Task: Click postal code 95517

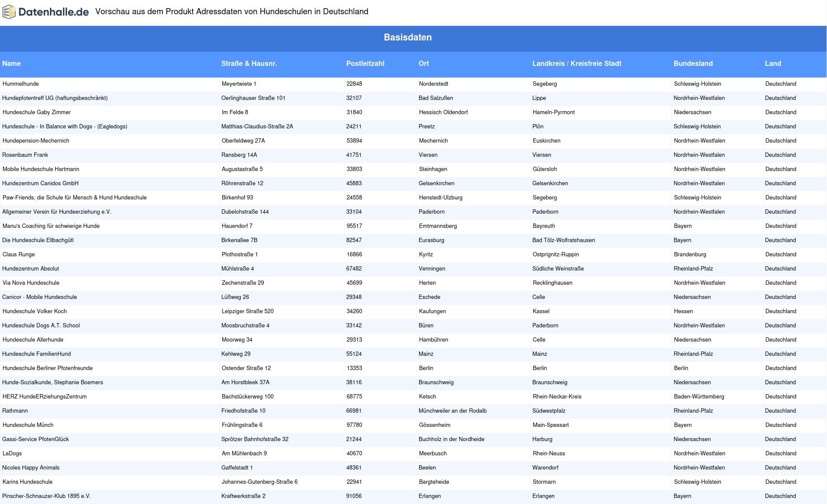Action: (x=354, y=226)
